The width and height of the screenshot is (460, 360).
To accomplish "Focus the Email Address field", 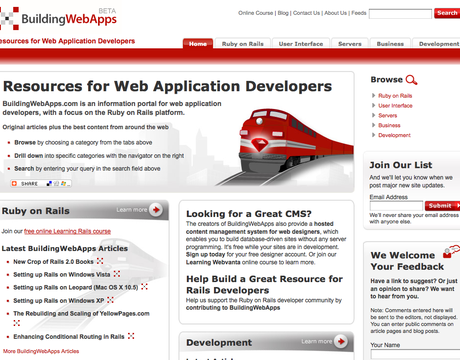I will (x=396, y=206).
